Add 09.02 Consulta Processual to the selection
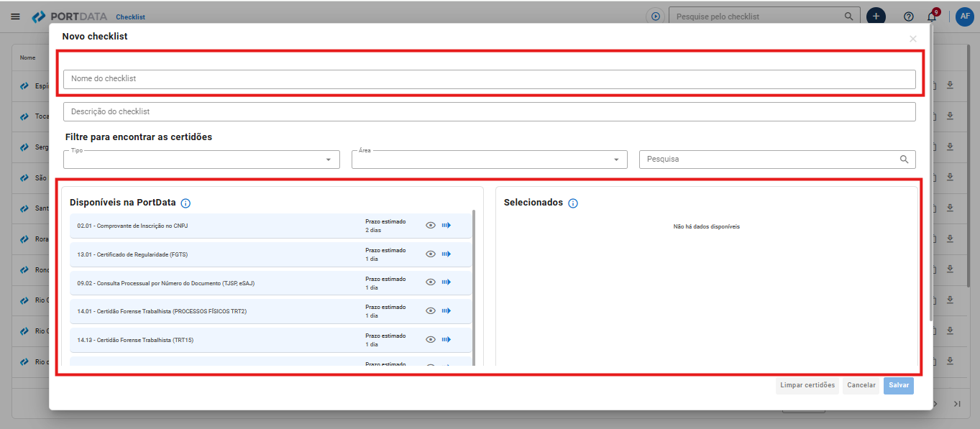 pyautogui.click(x=447, y=282)
